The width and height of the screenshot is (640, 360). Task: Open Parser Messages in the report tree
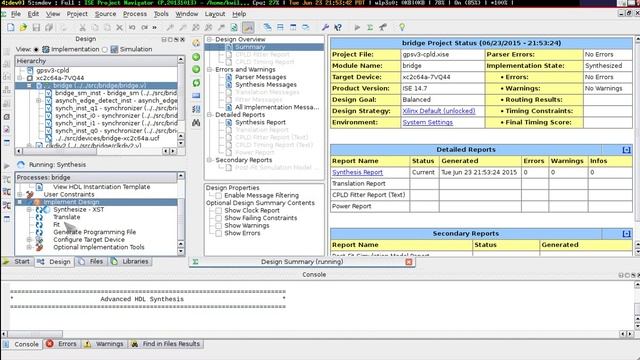point(260,77)
